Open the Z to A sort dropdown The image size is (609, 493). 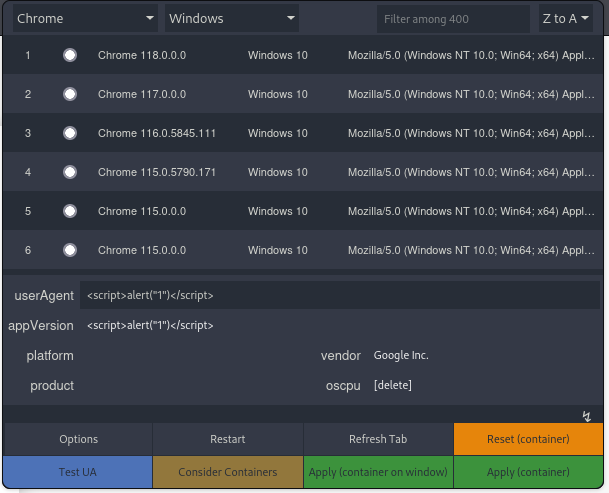(566, 18)
